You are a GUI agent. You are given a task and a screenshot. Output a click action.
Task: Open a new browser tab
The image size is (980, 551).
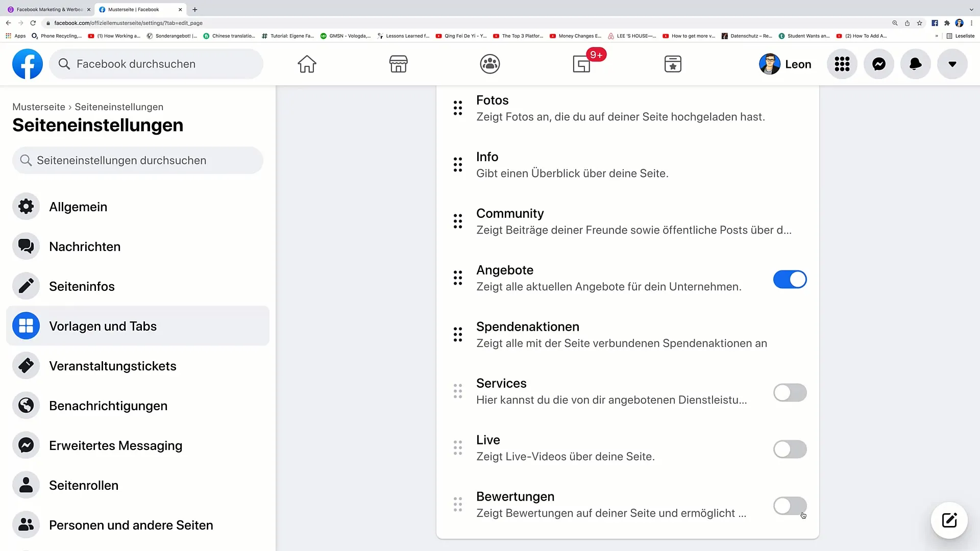click(194, 9)
